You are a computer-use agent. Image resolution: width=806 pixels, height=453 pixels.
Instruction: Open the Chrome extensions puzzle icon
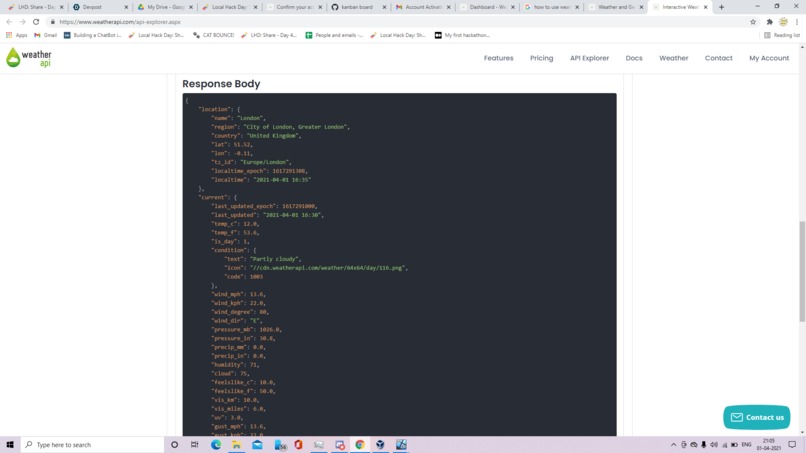tap(770, 22)
